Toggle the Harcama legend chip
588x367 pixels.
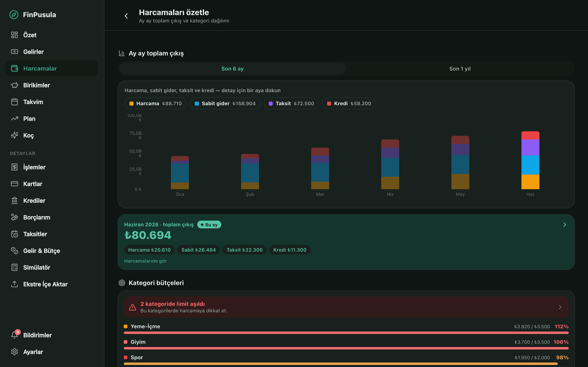point(156,103)
